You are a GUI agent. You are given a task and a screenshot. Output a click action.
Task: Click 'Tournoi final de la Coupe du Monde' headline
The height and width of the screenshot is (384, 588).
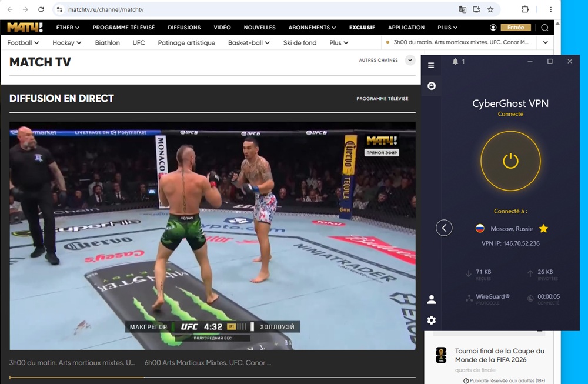[x=499, y=355]
